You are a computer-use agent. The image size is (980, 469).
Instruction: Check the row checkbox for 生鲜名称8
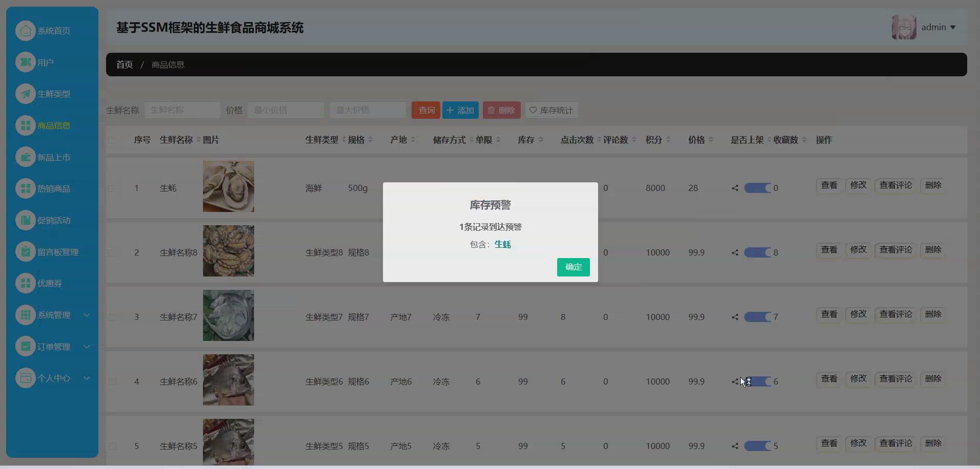112,253
